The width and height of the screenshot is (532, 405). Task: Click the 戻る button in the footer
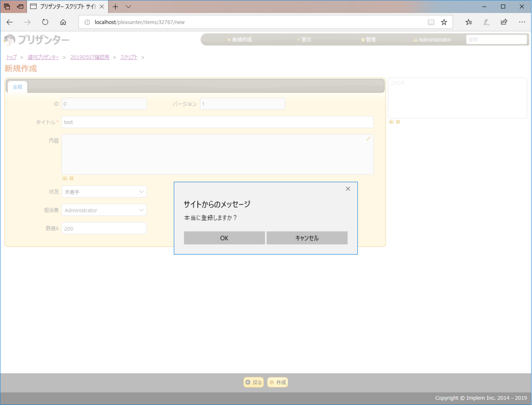(254, 382)
